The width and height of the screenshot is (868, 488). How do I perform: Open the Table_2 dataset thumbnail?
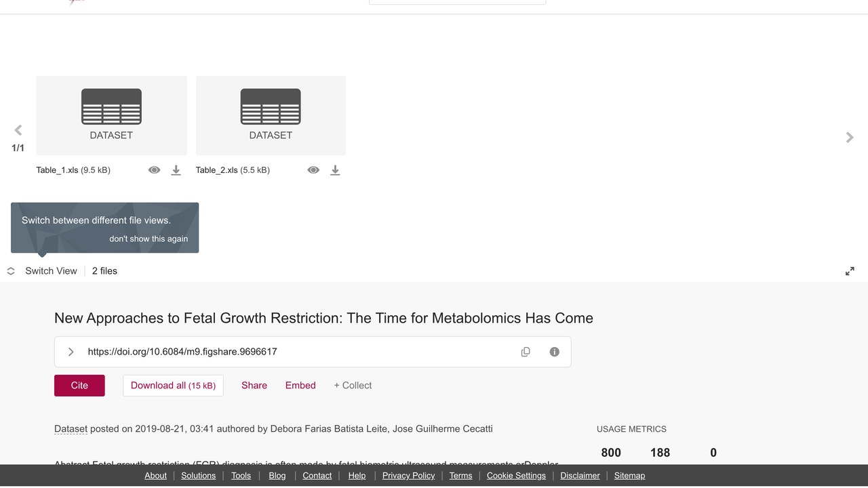coord(271,115)
